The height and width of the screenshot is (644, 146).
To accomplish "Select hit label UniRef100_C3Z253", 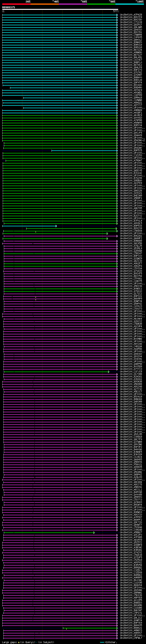I will pos(131,156).
